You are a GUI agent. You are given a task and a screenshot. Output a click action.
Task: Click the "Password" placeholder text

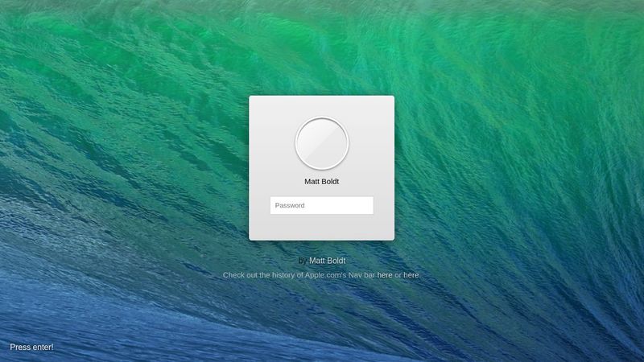tap(290, 205)
